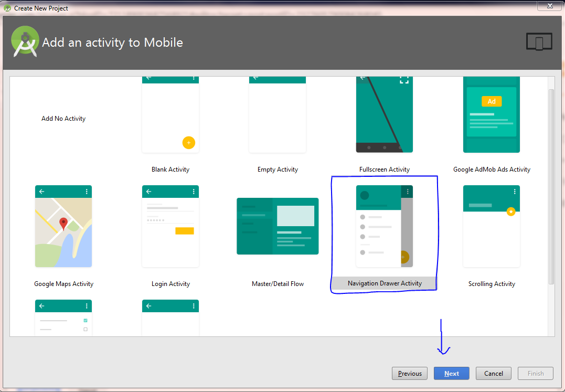Pick the Scrolling Activity template
Image resolution: width=565 pixels, height=392 pixels.
point(491,226)
